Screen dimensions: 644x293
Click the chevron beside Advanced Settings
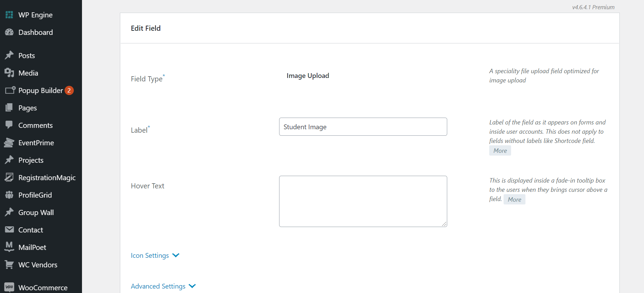[192, 286]
